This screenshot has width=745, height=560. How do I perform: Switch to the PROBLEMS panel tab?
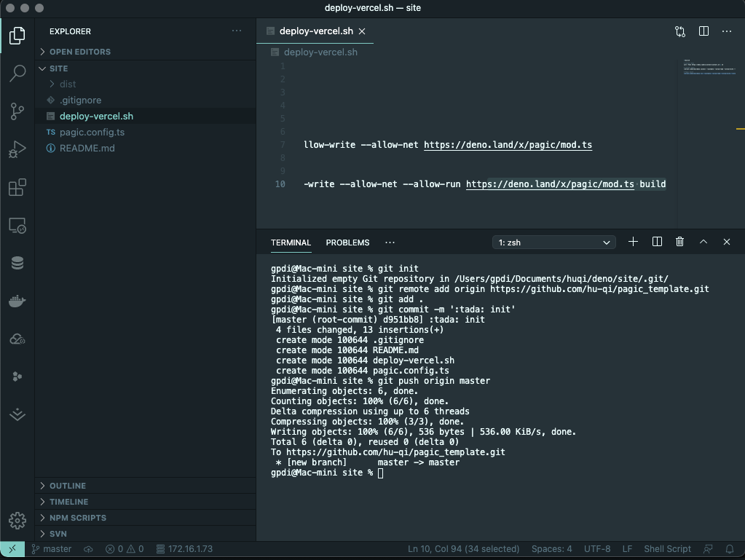347,242
